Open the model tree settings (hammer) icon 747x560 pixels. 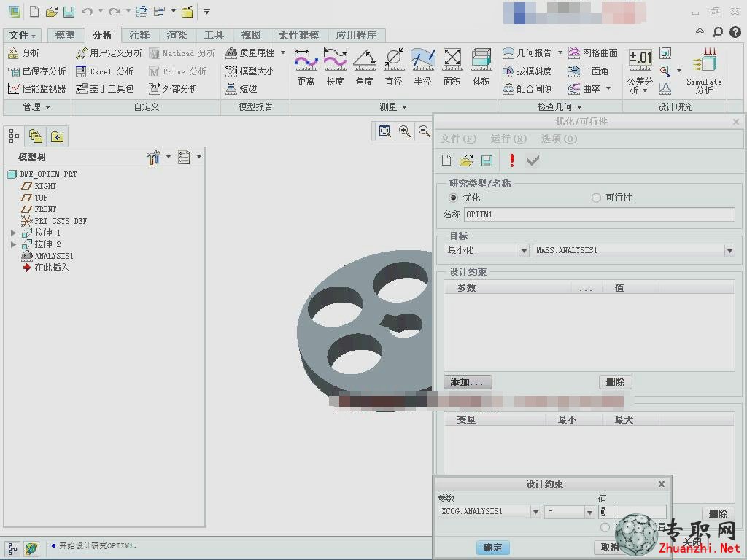pos(153,157)
